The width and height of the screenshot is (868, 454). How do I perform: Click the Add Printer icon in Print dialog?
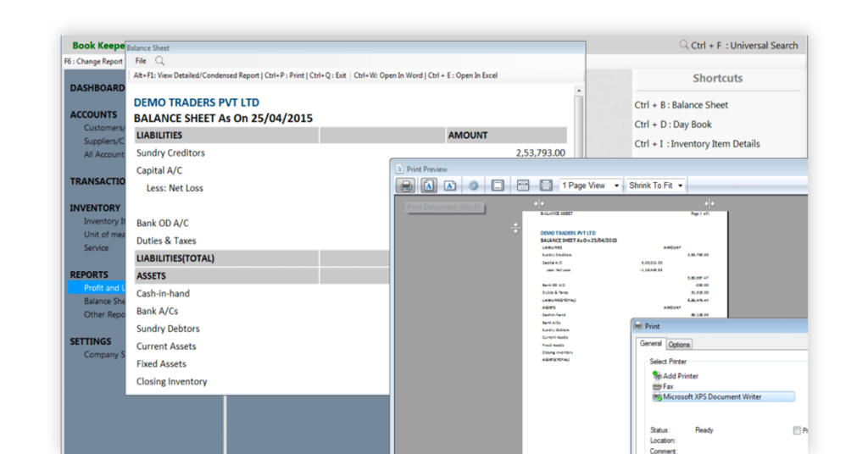click(x=657, y=375)
